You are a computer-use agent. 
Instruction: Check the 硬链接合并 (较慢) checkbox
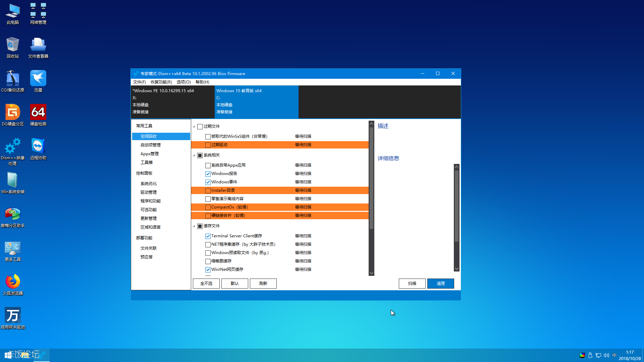[x=208, y=216]
